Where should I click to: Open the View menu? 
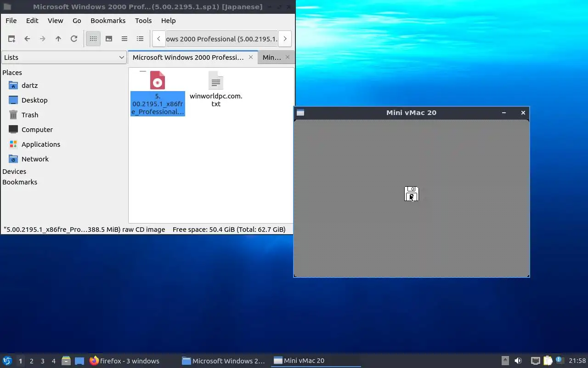[56, 21]
